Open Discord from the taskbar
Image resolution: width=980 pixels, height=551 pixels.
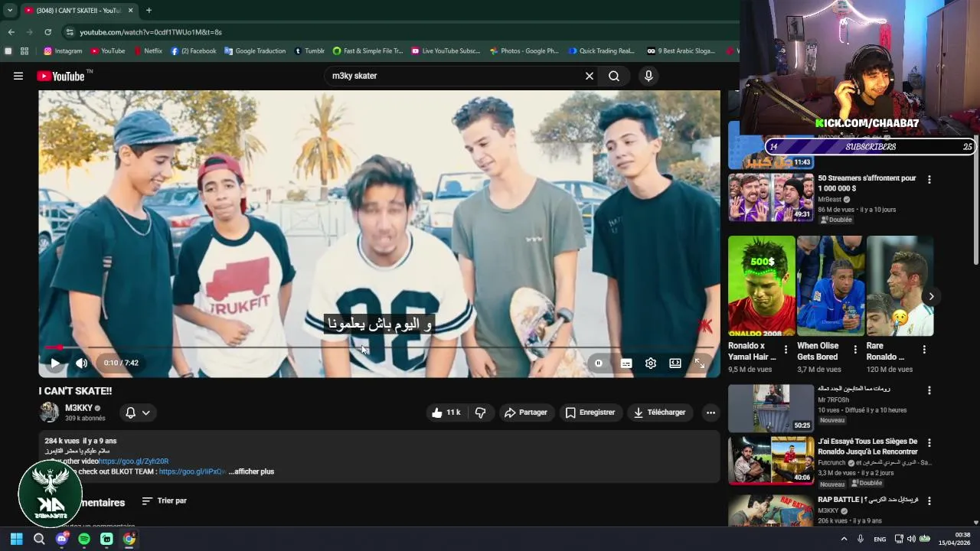(61, 539)
